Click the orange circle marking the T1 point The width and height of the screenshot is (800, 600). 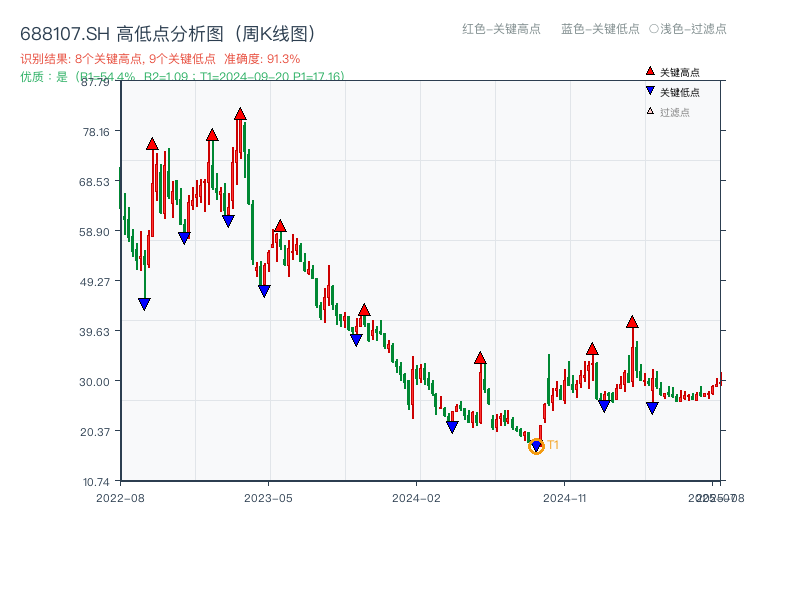[536, 446]
